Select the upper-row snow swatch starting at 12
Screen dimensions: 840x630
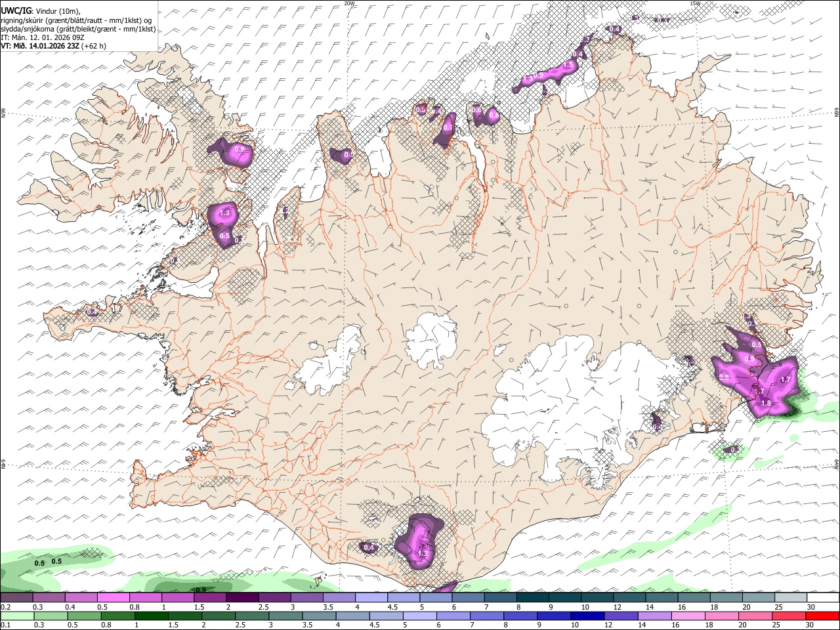[x=629, y=597]
